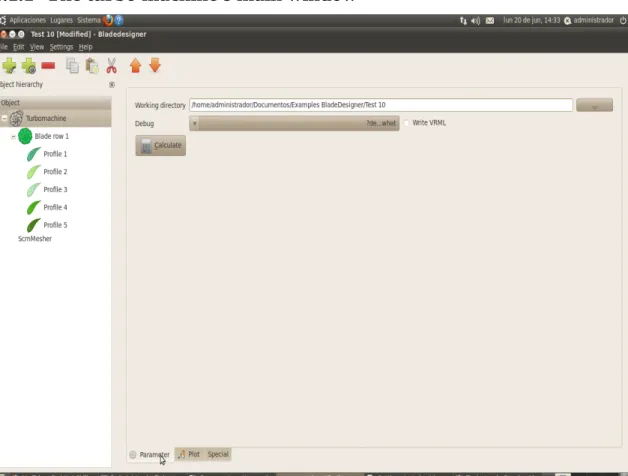Click the Object column header

click(56, 103)
